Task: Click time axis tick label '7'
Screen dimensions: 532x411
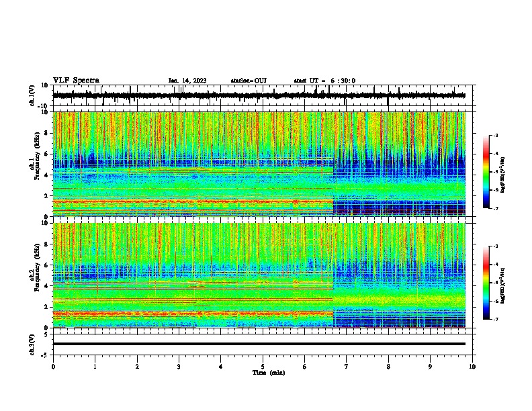Action: click(347, 367)
